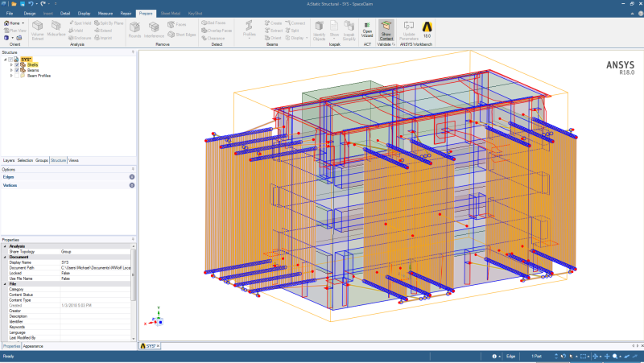Open the Profiles dropdown in Beams

[x=250, y=30]
